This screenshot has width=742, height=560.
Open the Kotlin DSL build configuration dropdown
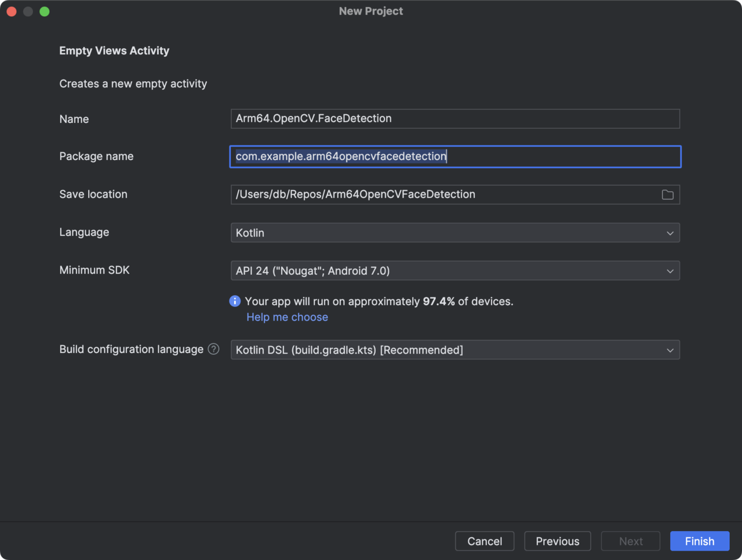(x=454, y=350)
